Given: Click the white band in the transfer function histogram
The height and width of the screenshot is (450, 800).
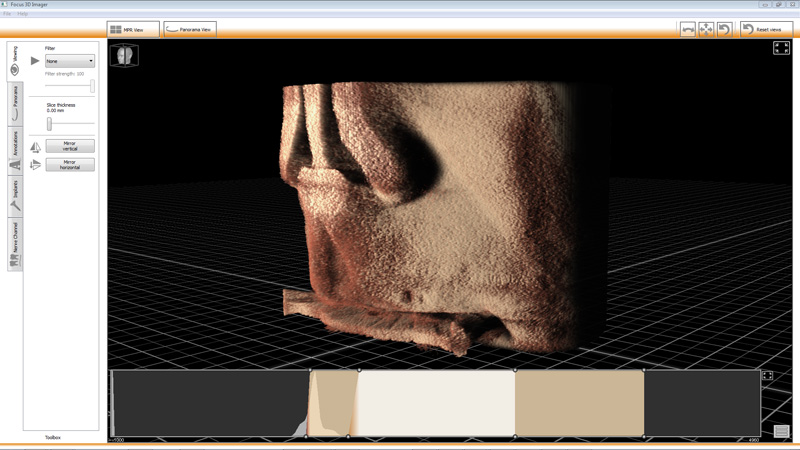Looking at the screenshot, I should click(x=437, y=403).
